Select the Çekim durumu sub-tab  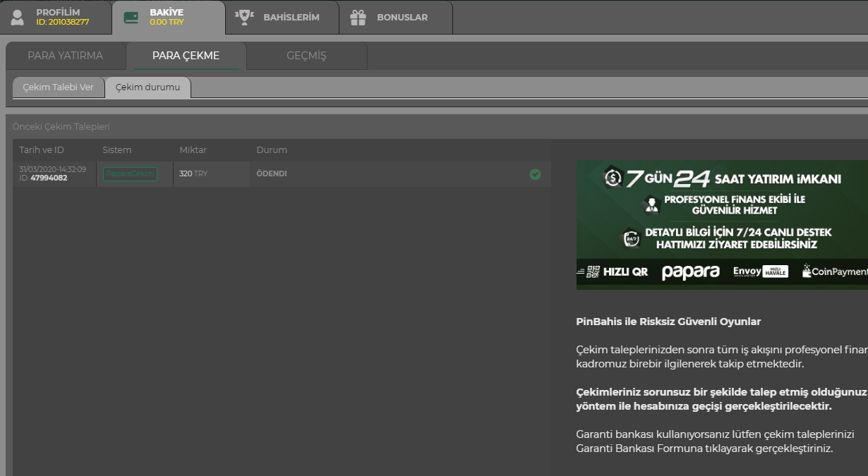pos(147,87)
